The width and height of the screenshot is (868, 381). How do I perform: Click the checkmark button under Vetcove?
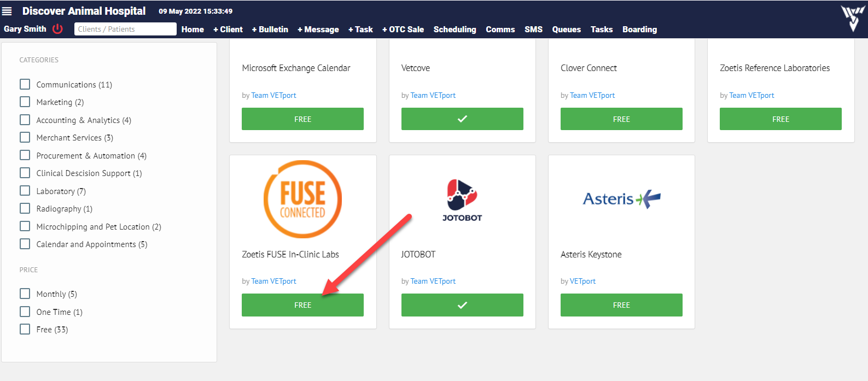coord(462,119)
